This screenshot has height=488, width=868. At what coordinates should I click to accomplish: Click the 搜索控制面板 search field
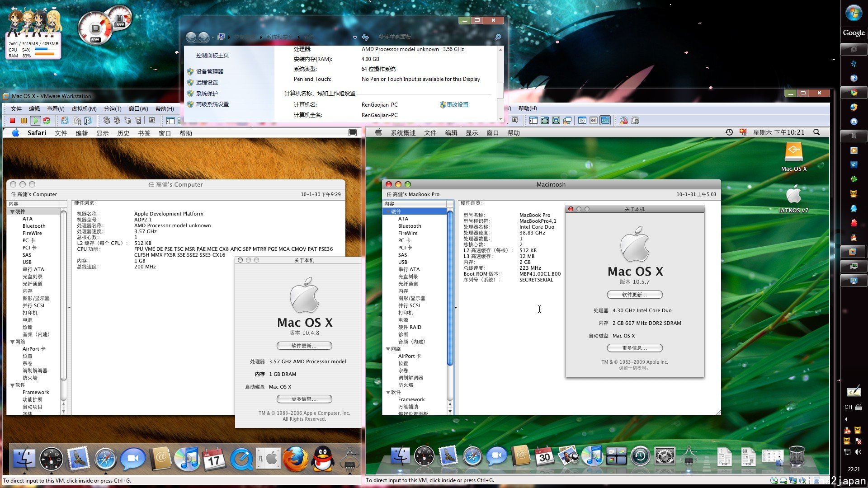pos(434,37)
